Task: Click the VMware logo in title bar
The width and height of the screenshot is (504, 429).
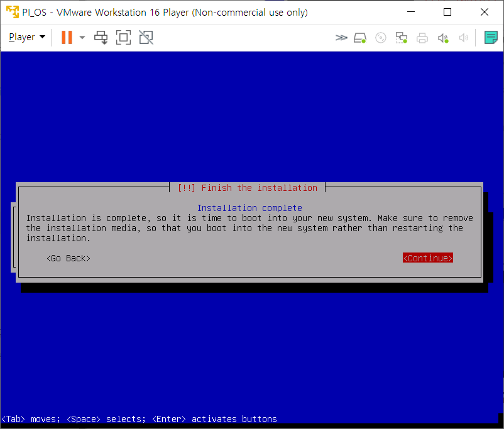Action: click(x=13, y=13)
